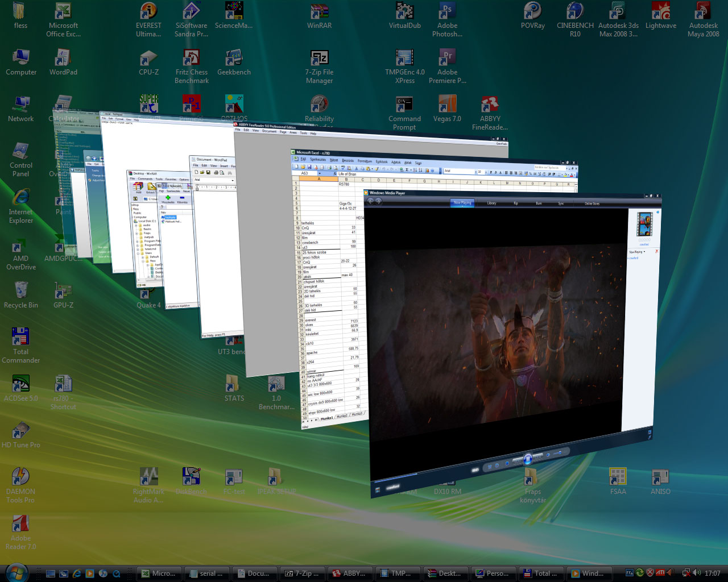Select the CINEBENCH R10 desktop icon
Image resolution: width=728 pixels, height=582 pixels.
click(x=575, y=20)
